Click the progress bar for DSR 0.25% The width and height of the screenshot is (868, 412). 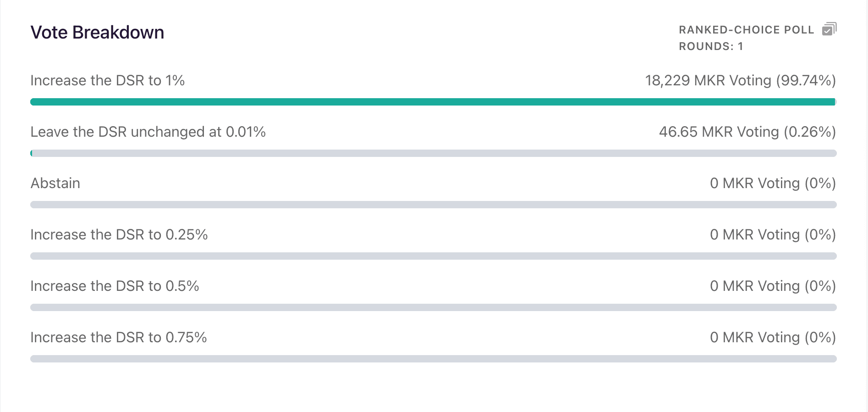point(433,256)
